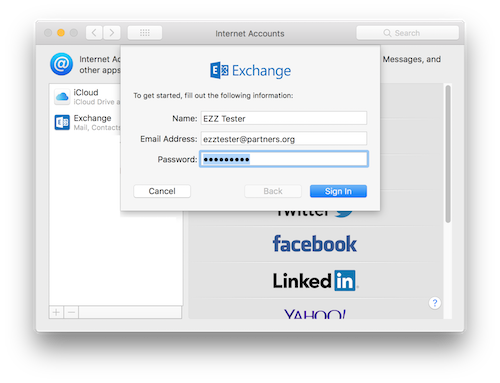Click the forward navigation arrow in toolbar
This screenshot has height=383, width=500.
tap(112, 33)
